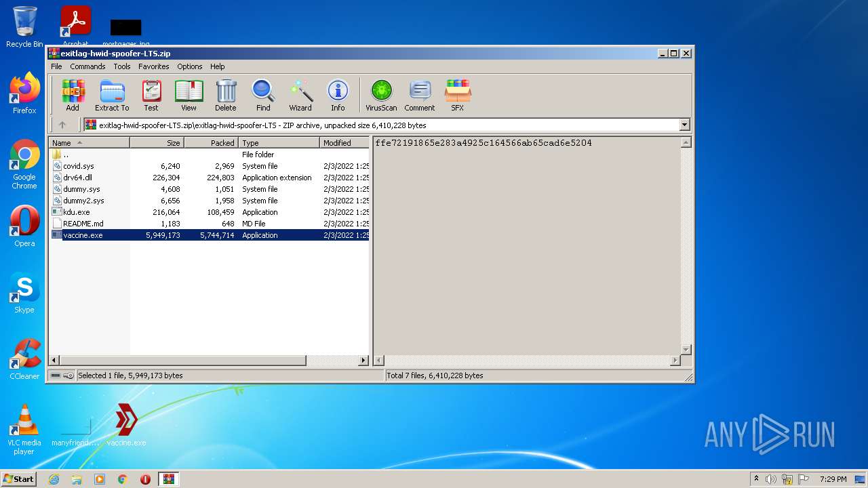Open the Comment tool
This screenshot has width=868, height=488.
(x=420, y=95)
